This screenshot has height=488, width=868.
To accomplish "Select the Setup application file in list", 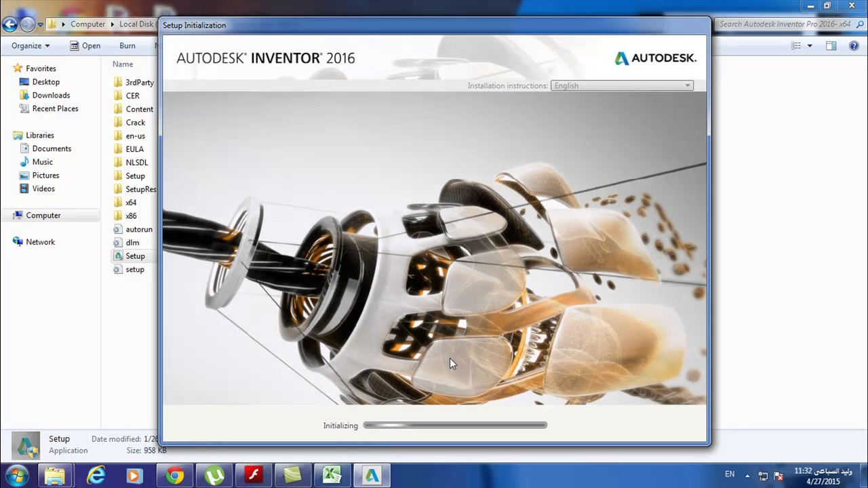I will pyautogui.click(x=135, y=256).
